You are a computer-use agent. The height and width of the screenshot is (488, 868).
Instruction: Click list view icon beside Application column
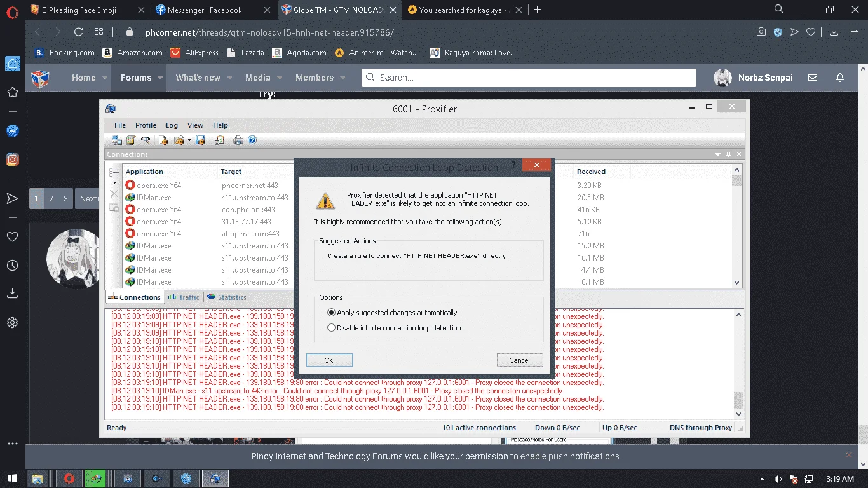114,172
